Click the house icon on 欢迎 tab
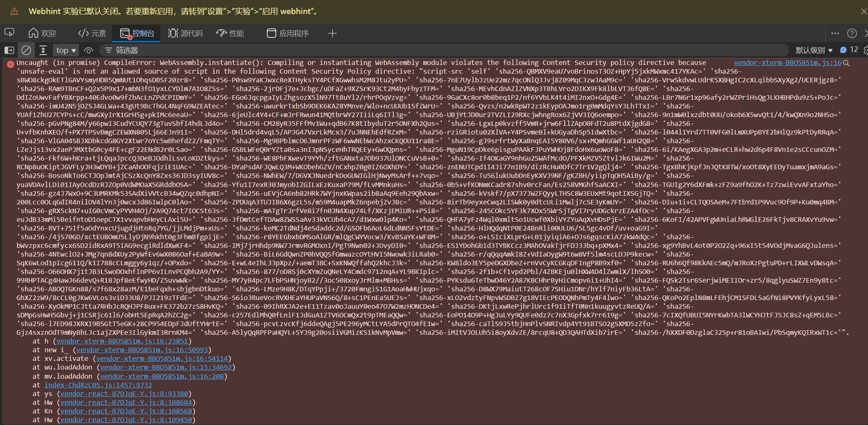This screenshot has width=868, height=425. (x=33, y=33)
